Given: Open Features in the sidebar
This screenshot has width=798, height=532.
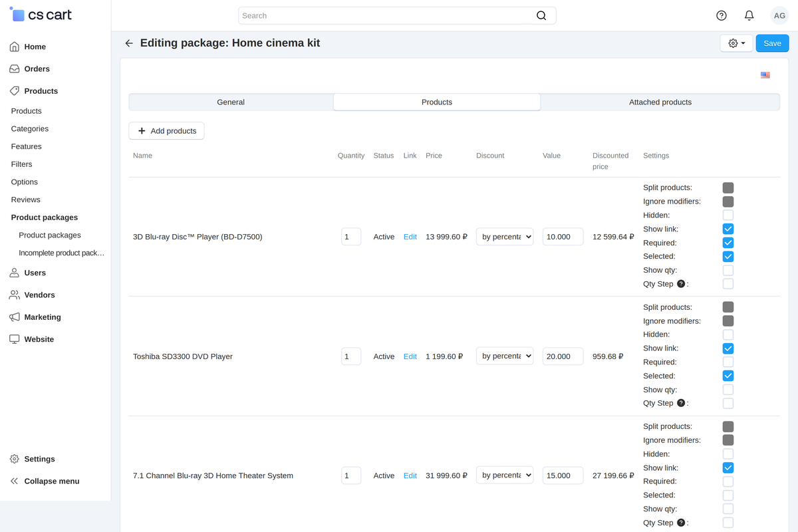Looking at the screenshot, I should (x=27, y=146).
